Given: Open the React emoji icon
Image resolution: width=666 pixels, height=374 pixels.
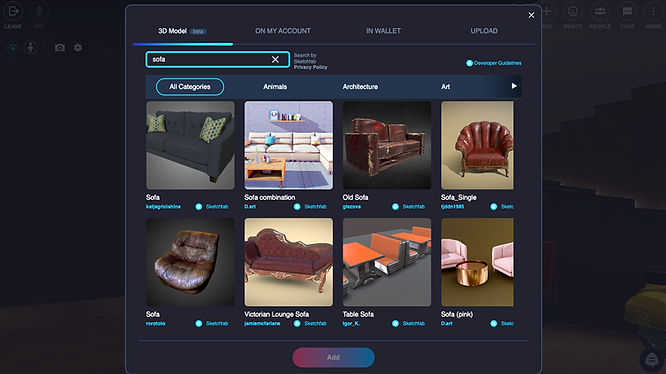Looking at the screenshot, I should 573,11.
